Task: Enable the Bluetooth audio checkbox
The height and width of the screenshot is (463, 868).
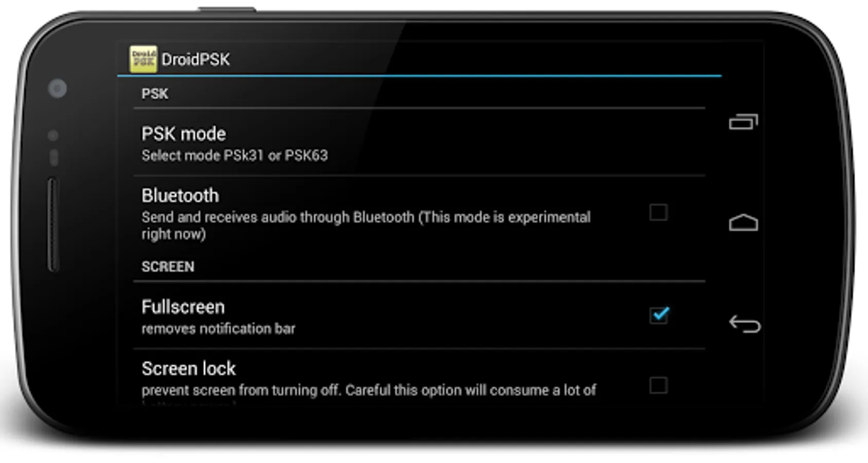Action: [658, 212]
